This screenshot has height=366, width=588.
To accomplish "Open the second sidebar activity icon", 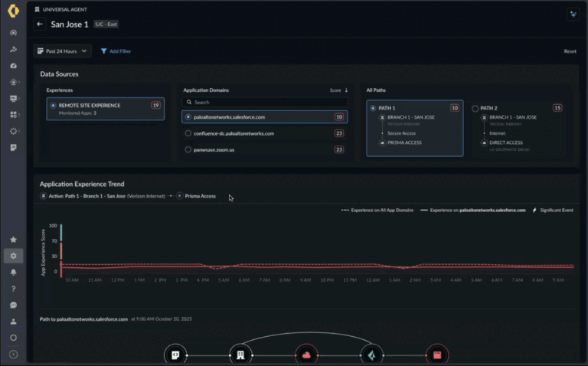I will click(x=14, y=49).
